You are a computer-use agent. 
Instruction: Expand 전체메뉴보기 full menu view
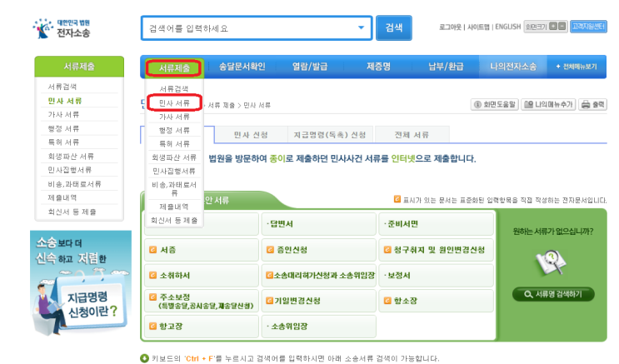(577, 67)
